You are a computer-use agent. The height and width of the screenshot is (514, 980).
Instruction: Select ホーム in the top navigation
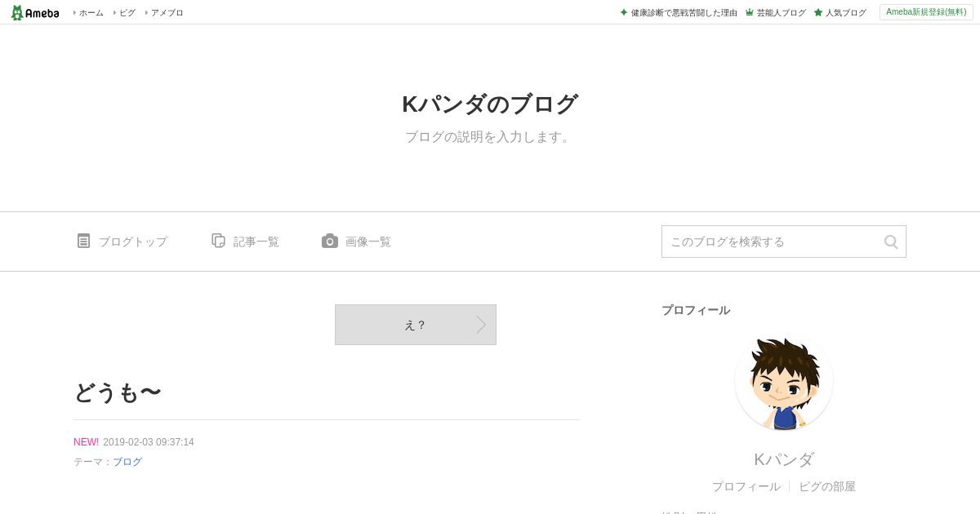click(91, 12)
